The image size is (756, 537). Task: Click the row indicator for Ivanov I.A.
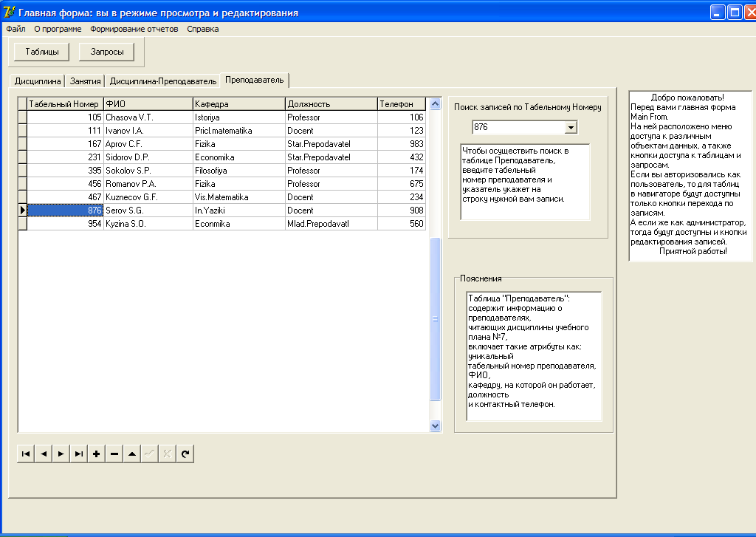[x=22, y=131]
